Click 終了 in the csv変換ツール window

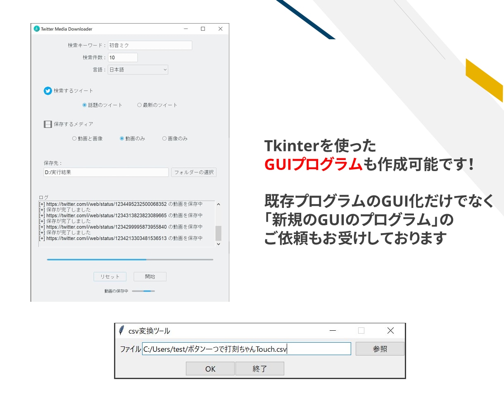[260, 369]
